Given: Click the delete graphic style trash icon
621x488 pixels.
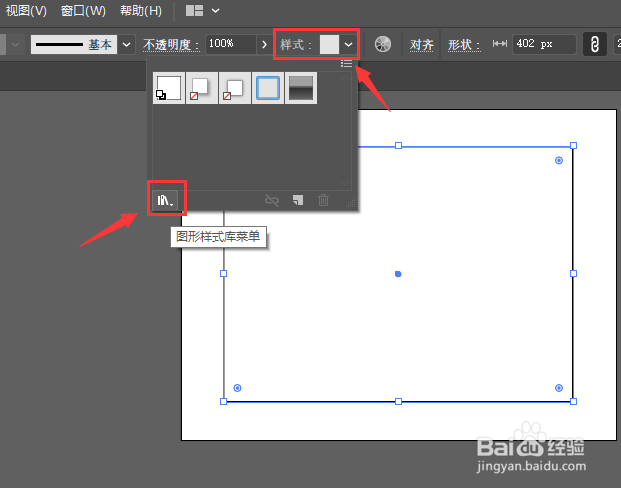Looking at the screenshot, I should click(x=324, y=200).
